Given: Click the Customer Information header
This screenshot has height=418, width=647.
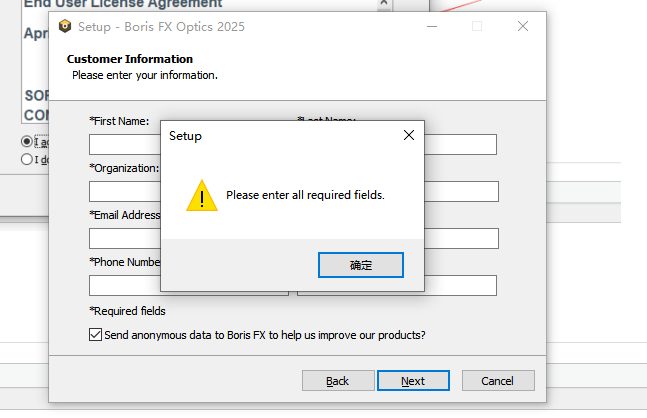Looking at the screenshot, I should pyautogui.click(x=130, y=59).
